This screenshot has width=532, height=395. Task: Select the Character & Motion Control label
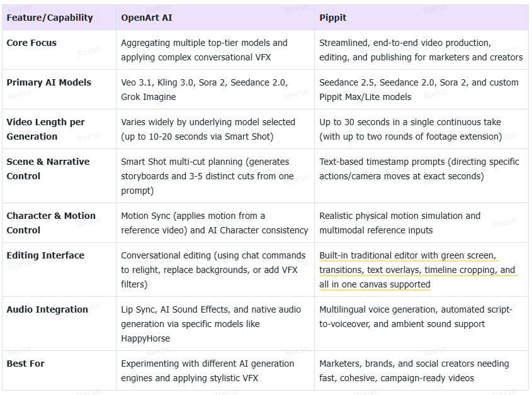pos(51,223)
